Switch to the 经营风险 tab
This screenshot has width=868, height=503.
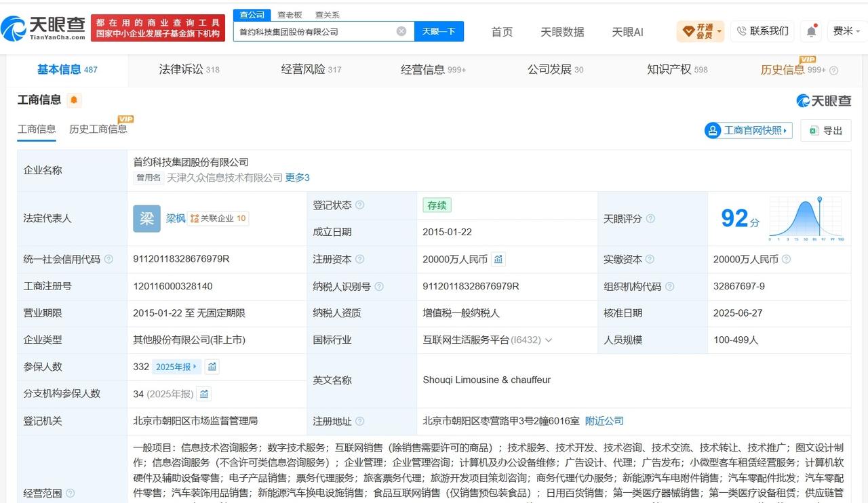pyautogui.click(x=311, y=69)
